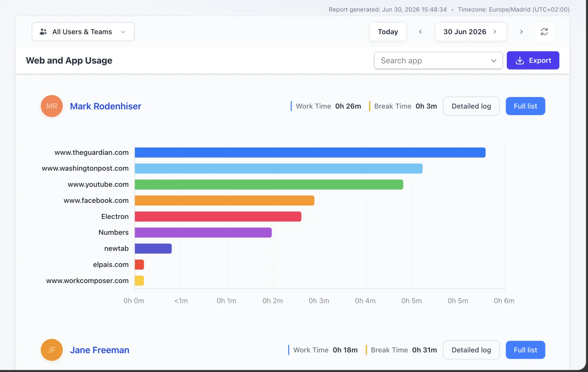Click the download icon in Export

tap(520, 60)
